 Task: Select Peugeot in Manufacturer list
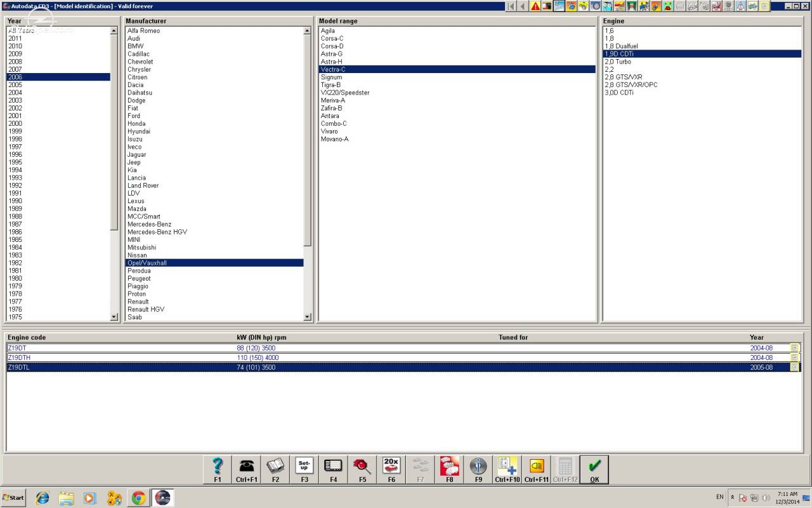tap(214, 278)
